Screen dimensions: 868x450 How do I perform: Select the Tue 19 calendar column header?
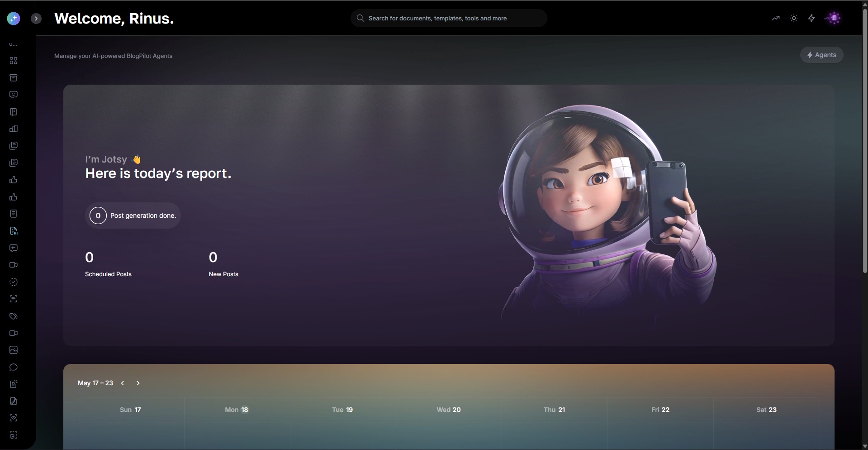(342, 410)
